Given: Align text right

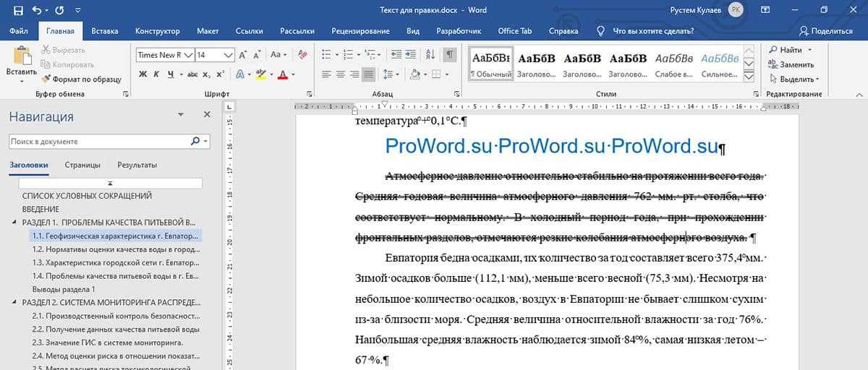Looking at the screenshot, I should click(354, 74).
